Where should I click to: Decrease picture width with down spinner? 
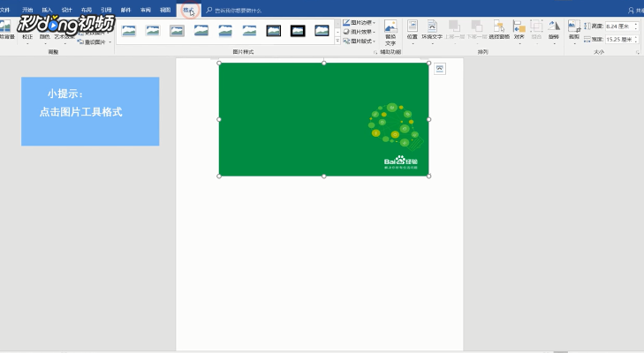[x=636, y=41]
